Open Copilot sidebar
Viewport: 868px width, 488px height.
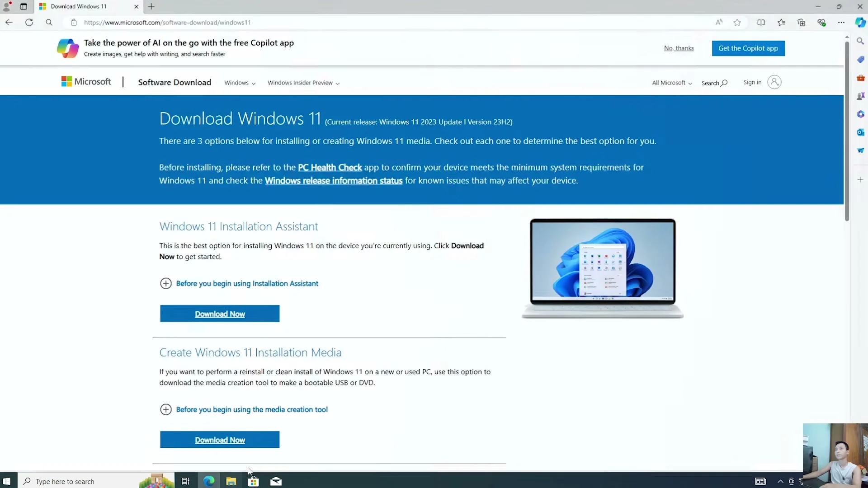click(860, 22)
